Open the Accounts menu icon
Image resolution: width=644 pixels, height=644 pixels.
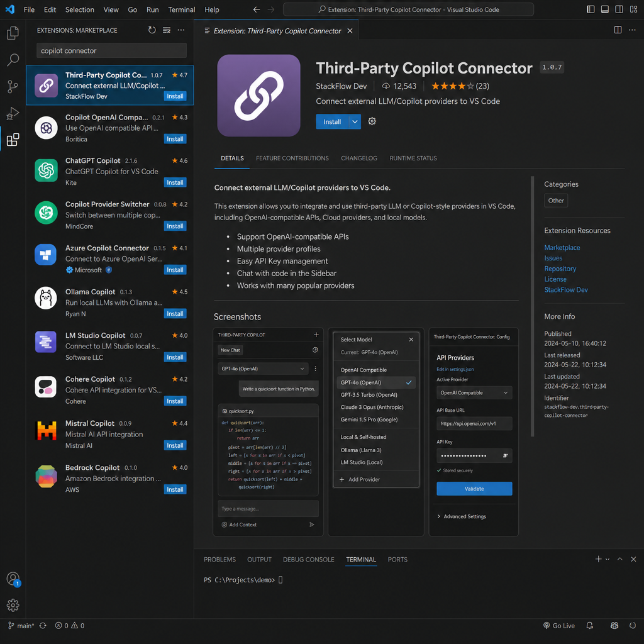13,579
